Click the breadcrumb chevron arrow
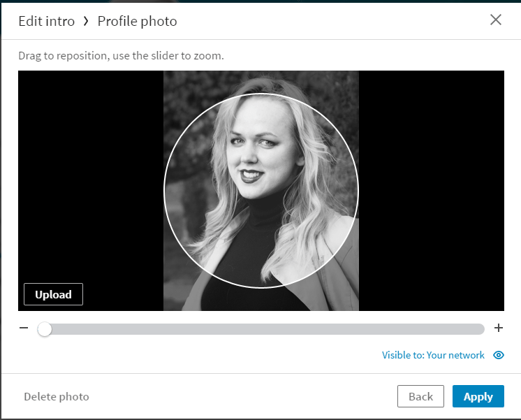This screenshot has width=521, height=420. 86,22
